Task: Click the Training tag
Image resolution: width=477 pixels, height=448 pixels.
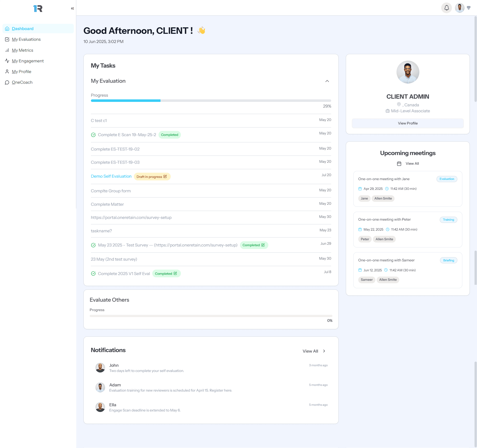Action: pos(448,220)
